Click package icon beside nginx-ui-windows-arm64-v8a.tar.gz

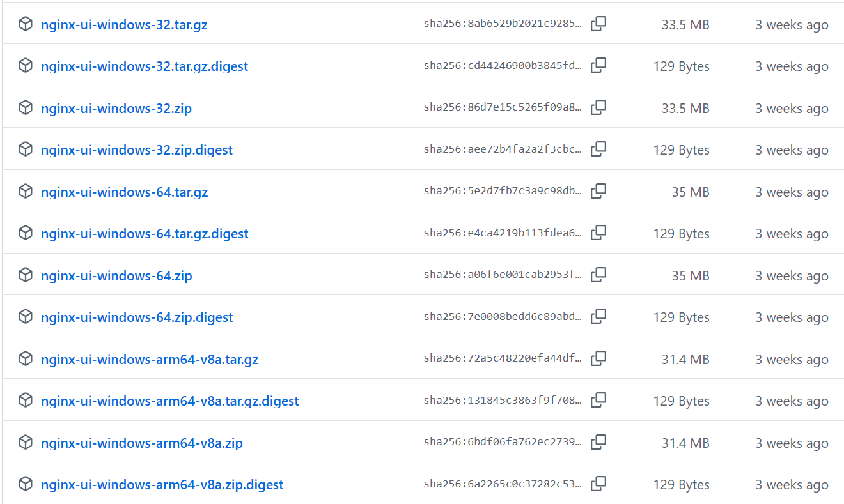[x=26, y=359]
